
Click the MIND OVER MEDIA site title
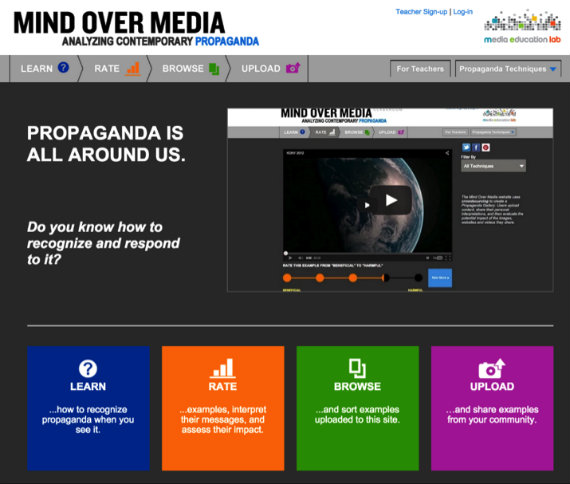(x=119, y=23)
